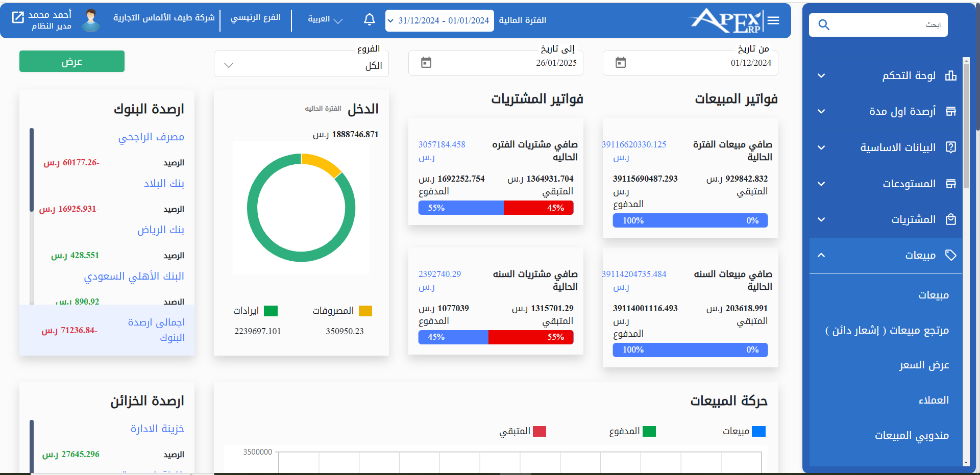Image resolution: width=980 pixels, height=475 pixels.
Task: Open the notification bell
Action: click(x=369, y=19)
